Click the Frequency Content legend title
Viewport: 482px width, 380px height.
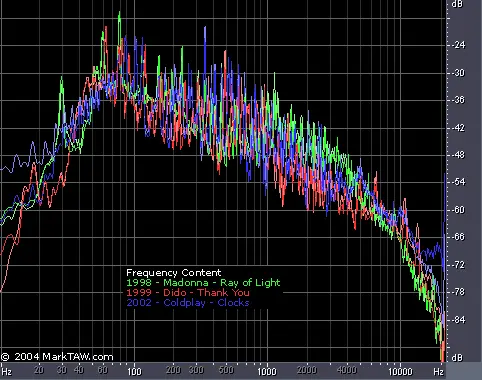(x=174, y=273)
